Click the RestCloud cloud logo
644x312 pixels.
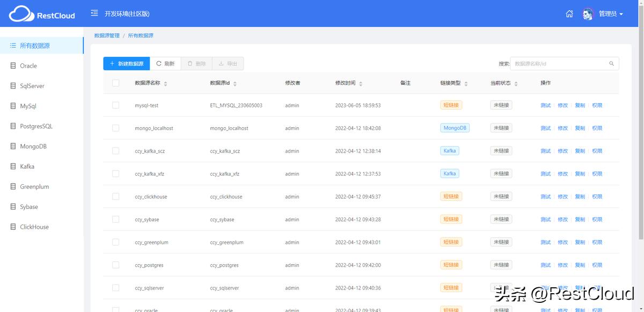pyautogui.click(x=21, y=14)
